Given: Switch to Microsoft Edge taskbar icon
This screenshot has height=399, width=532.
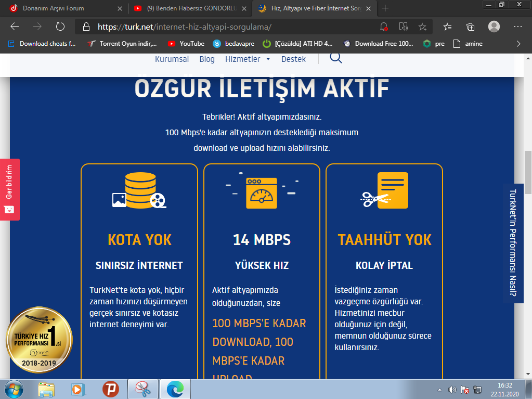Looking at the screenshot, I should 175,389.
